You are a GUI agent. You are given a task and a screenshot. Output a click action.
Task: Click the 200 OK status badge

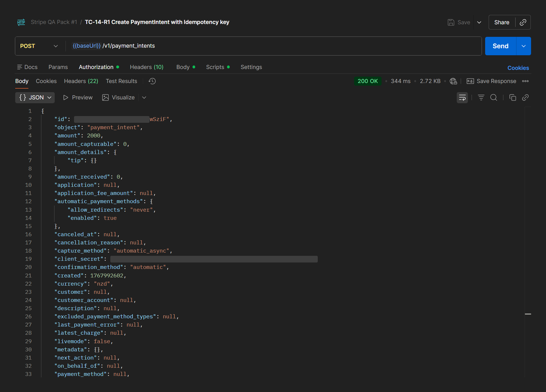pyautogui.click(x=368, y=81)
